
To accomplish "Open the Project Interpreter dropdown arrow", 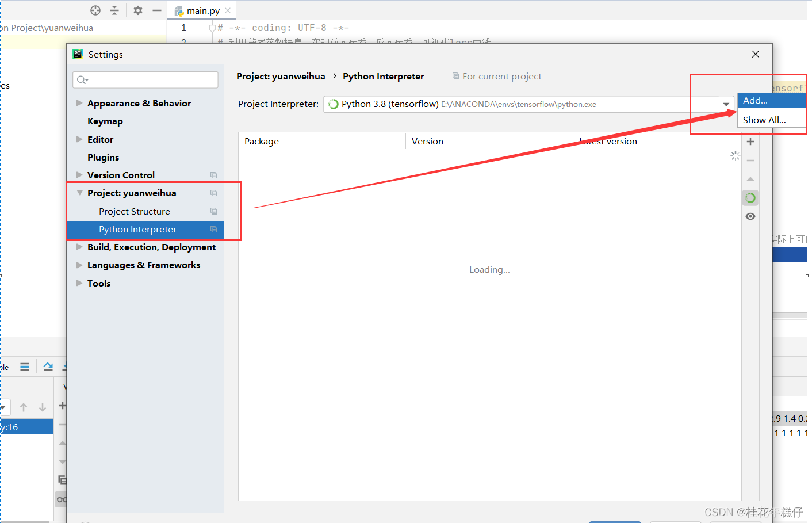I will coord(726,104).
